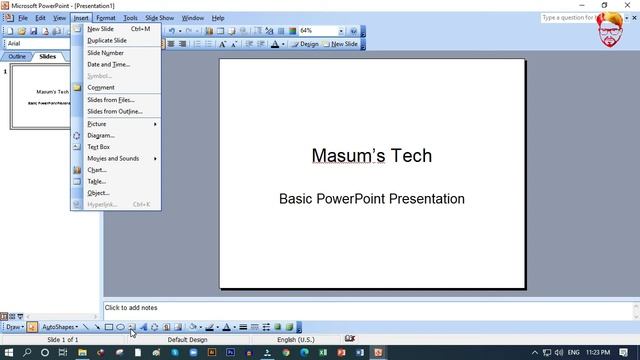This screenshot has height=360, width=640.
Task: Toggle the Show/Hide Grid icon
Action: pyautogui.click(x=281, y=31)
